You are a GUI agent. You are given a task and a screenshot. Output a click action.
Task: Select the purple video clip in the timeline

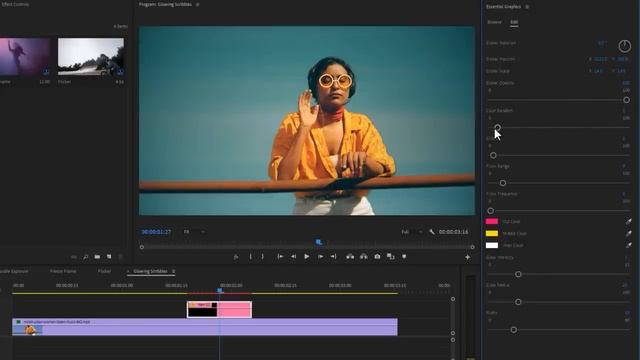tap(205, 327)
